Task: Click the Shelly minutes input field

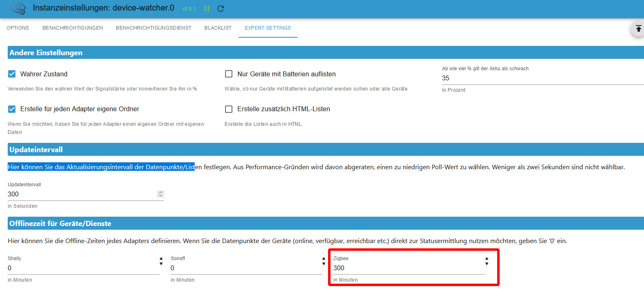Action: (83, 268)
